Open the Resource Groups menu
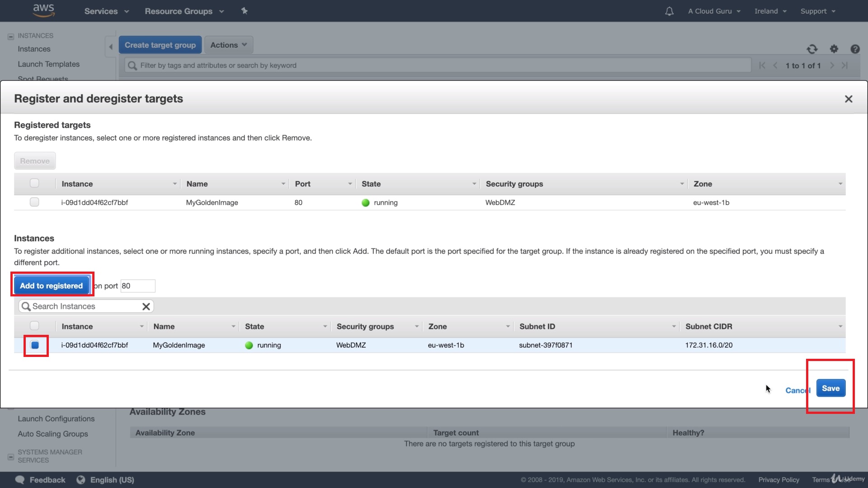Viewport: 868px width, 488px height. coord(184,11)
